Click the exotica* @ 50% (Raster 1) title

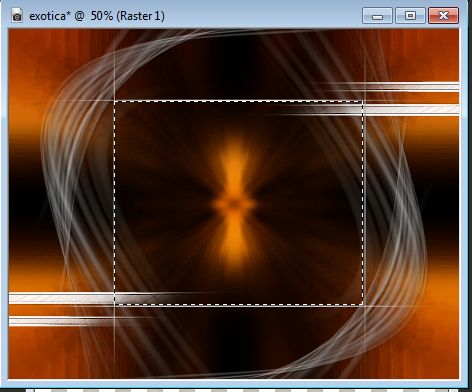click(x=97, y=16)
